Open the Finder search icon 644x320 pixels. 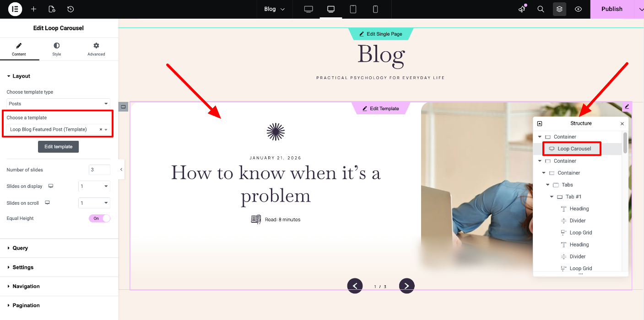tap(541, 9)
